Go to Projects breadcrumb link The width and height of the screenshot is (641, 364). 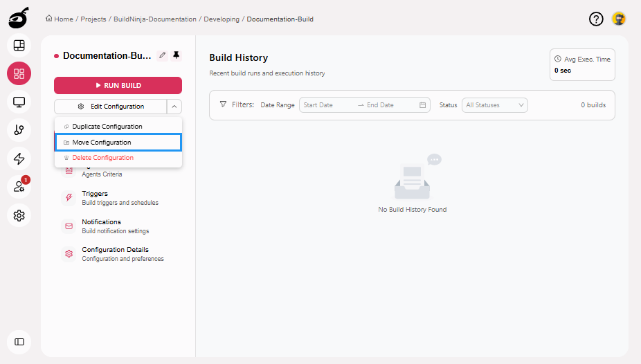tap(93, 19)
